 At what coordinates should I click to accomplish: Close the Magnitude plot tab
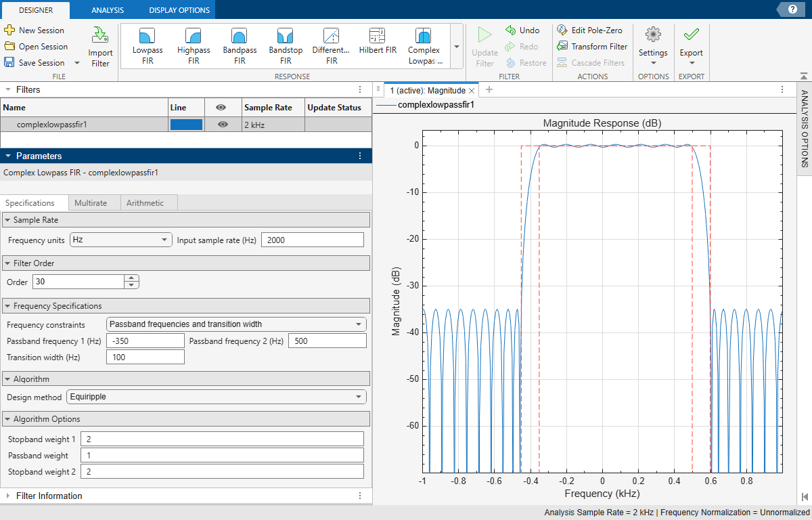tap(472, 90)
